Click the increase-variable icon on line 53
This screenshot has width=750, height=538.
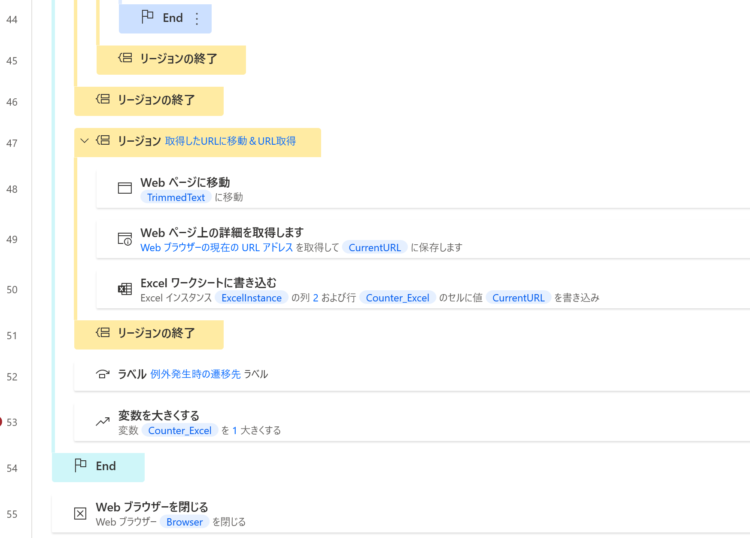coord(103,422)
